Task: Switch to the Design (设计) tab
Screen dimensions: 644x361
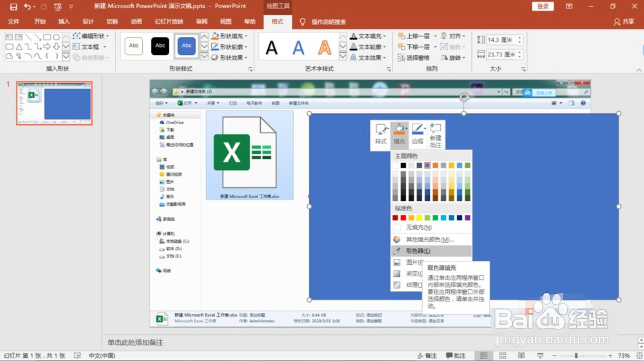Action: point(88,22)
